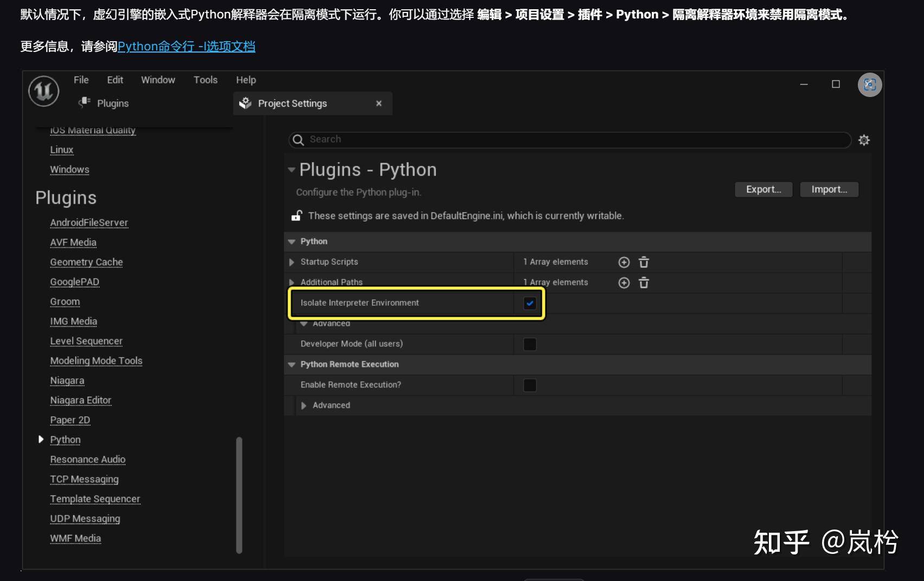Screen dimensions: 924x581
Task: Disable Isolate Interpreter Environment
Action: [529, 304]
